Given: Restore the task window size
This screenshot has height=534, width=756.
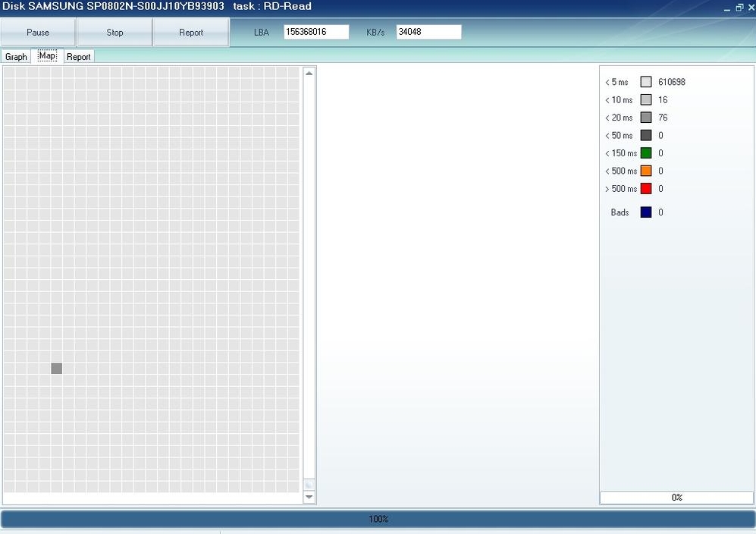Looking at the screenshot, I should (x=739, y=8).
